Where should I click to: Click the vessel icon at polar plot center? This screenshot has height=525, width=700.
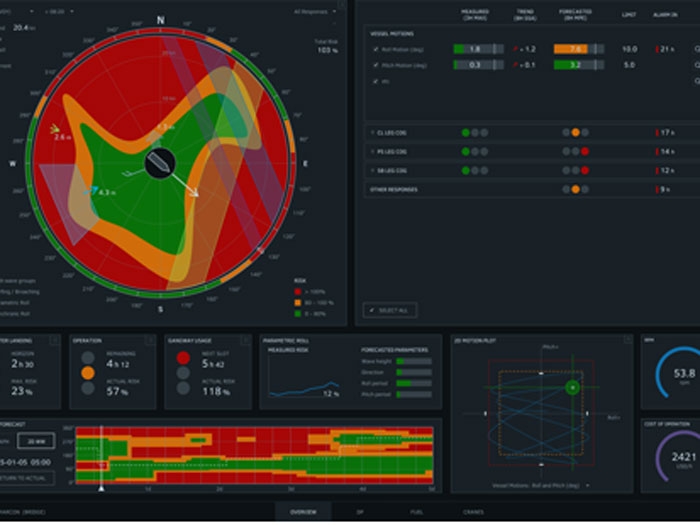(160, 163)
